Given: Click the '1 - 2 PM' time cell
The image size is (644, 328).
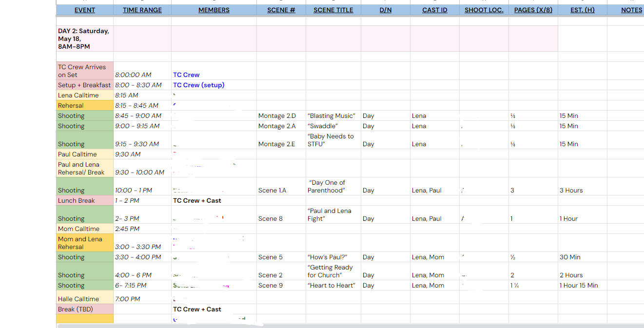Looking at the screenshot, I should (x=142, y=200).
